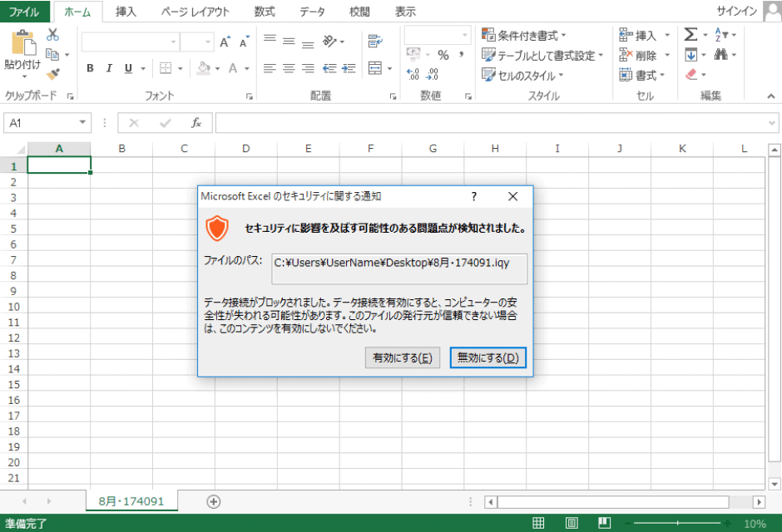Switch to page layout view in status bar
Image resolution: width=782 pixels, height=532 pixels.
point(572,524)
